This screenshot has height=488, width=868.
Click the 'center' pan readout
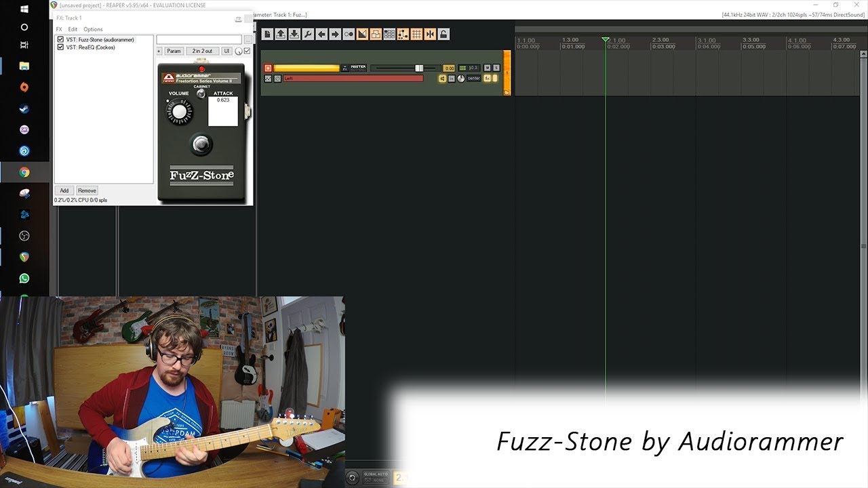(x=474, y=79)
